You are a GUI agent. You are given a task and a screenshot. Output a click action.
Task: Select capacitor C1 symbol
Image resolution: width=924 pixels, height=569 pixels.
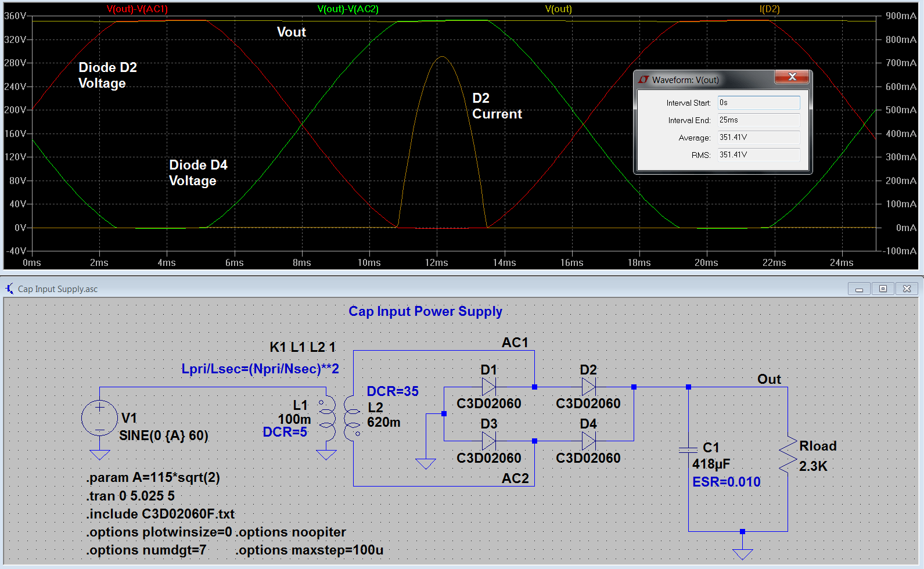click(x=688, y=450)
